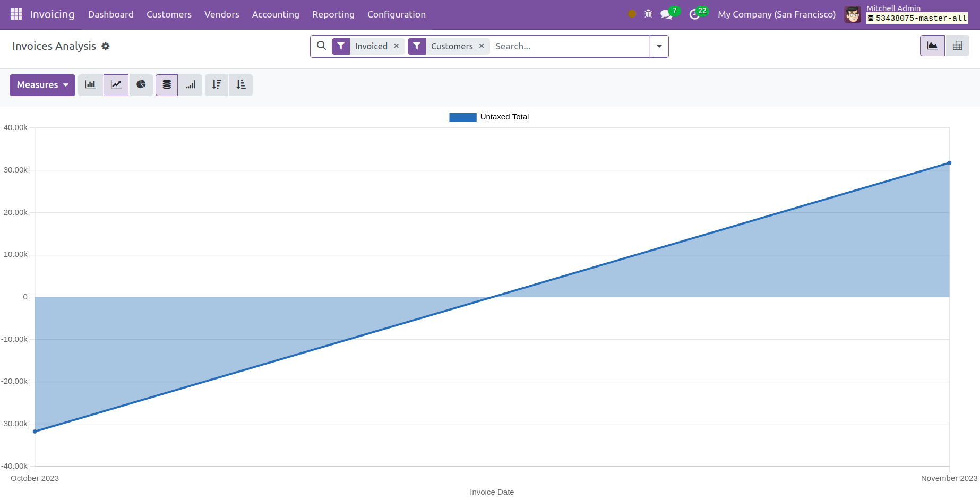Open the Measures dropdown
The image size is (980, 500).
click(42, 85)
